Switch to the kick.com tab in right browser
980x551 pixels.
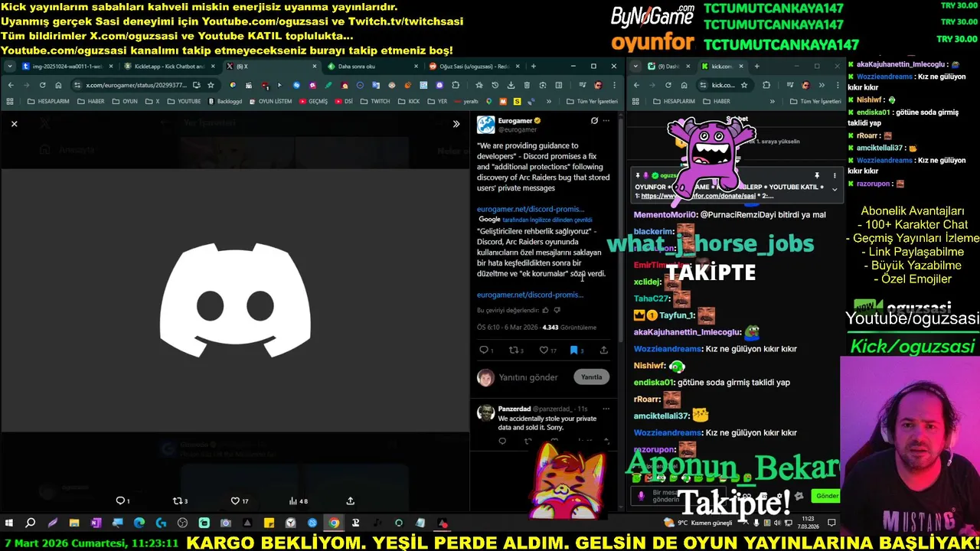(722, 67)
